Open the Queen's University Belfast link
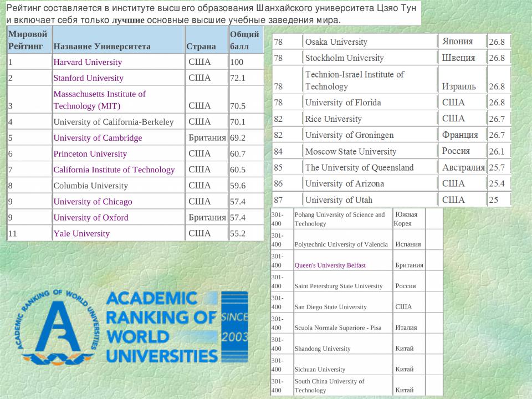Viewport: 532px width, 399px height. point(330,265)
